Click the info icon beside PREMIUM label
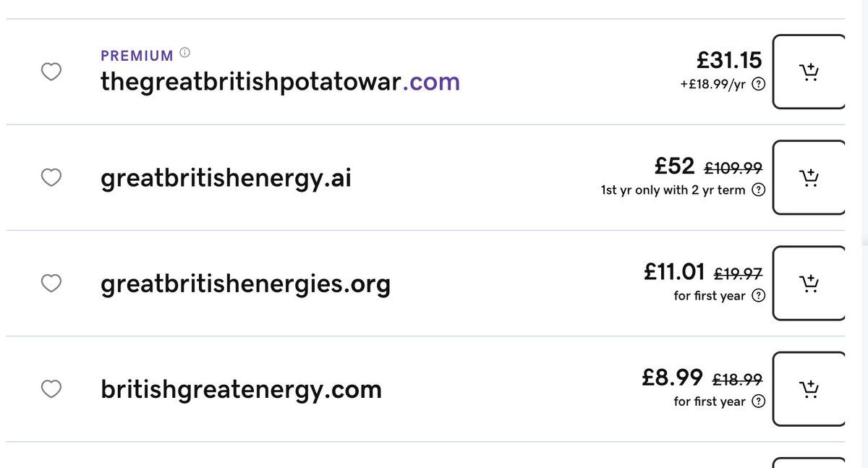 tap(184, 53)
